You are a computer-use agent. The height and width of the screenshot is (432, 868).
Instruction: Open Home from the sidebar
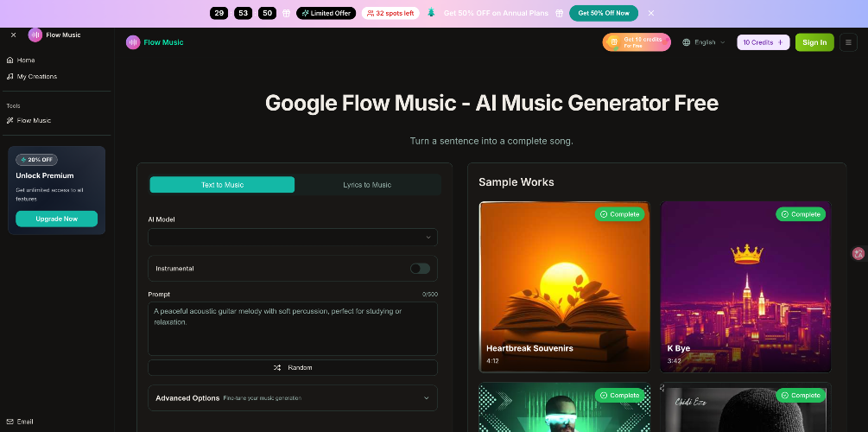[x=56, y=60]
